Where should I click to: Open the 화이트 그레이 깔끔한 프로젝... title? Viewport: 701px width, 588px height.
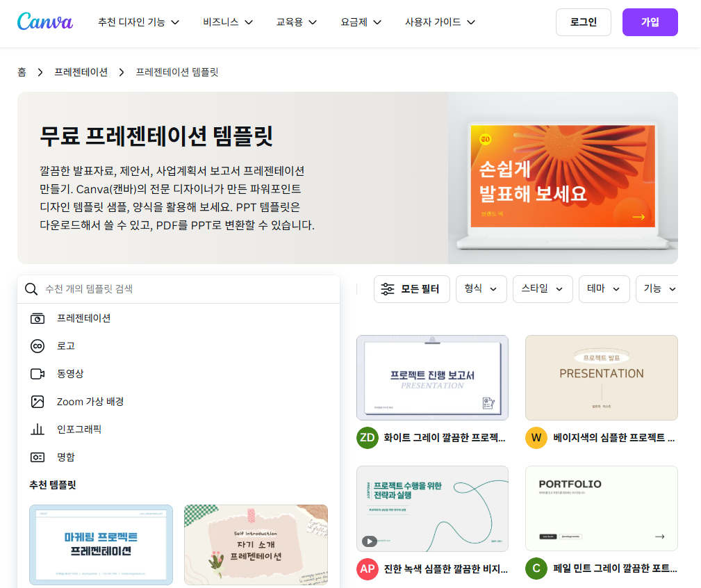[445, 438]
